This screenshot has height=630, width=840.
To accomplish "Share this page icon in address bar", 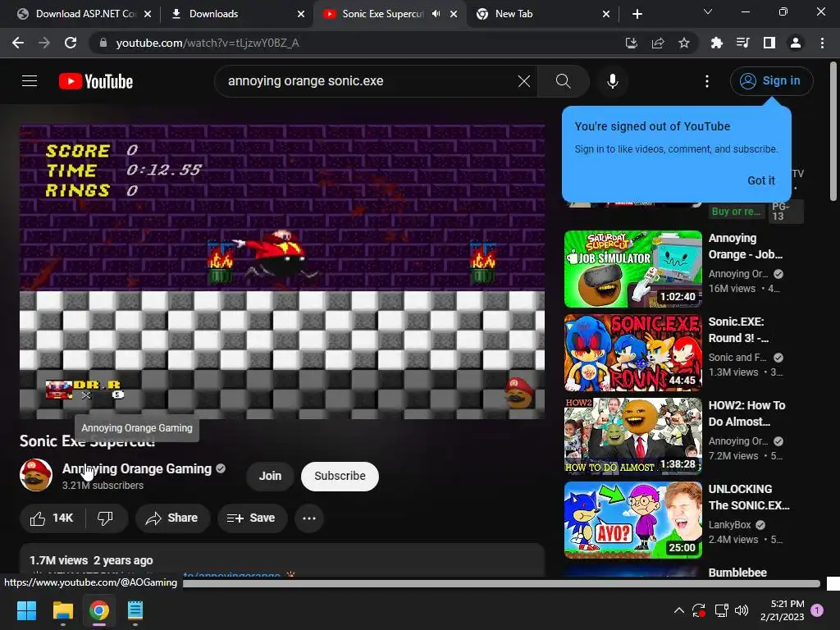I will (658, 43).
